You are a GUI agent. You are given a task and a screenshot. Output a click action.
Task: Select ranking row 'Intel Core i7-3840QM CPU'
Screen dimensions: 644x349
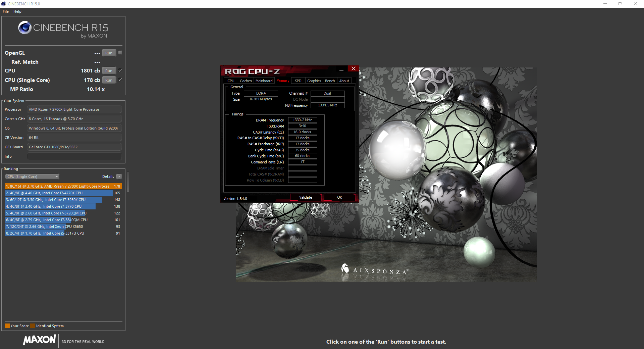point(63,220)
